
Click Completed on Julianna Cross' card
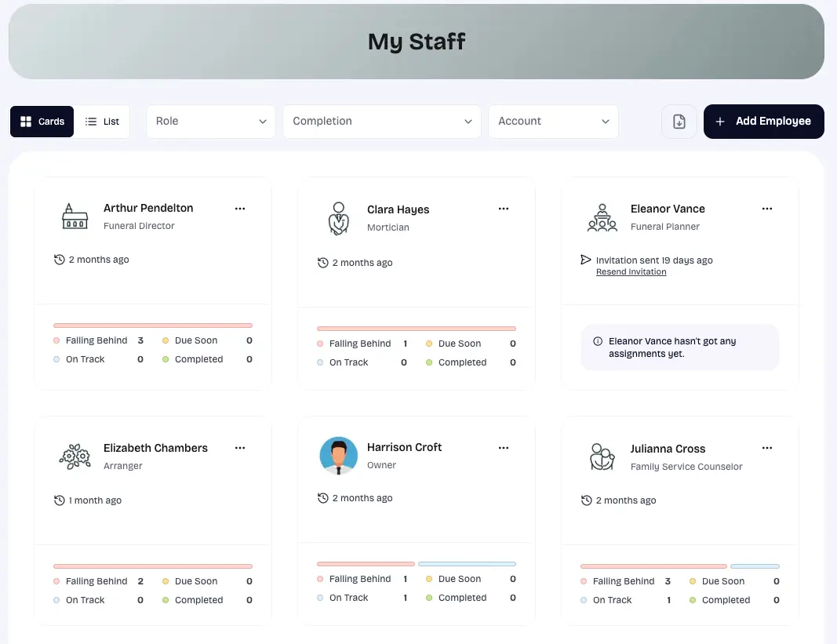[726, 599]
